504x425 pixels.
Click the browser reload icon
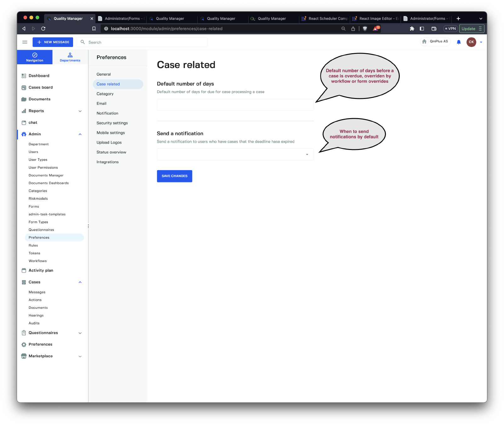pyautogui.click(x=43, y=29)
